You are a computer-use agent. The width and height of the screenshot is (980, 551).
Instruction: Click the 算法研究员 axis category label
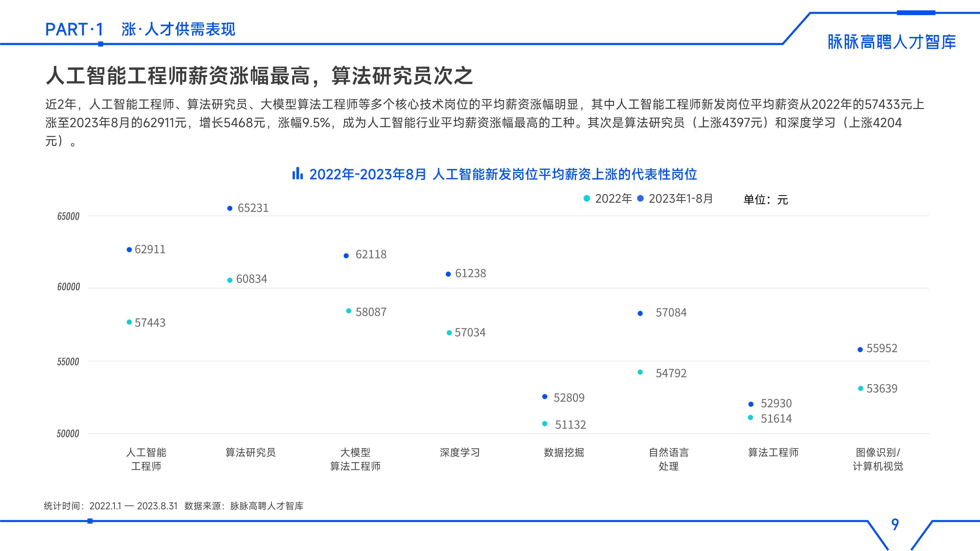tap(250, 453)
